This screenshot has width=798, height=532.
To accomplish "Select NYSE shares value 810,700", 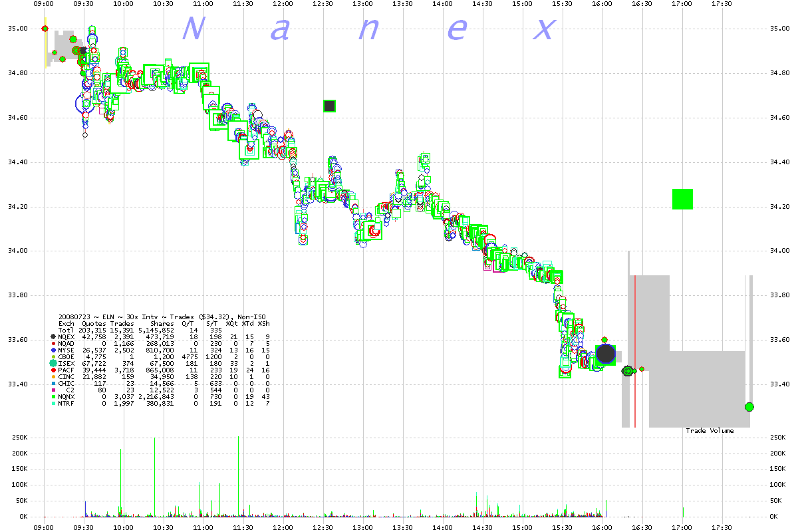I will click(160, 350).
